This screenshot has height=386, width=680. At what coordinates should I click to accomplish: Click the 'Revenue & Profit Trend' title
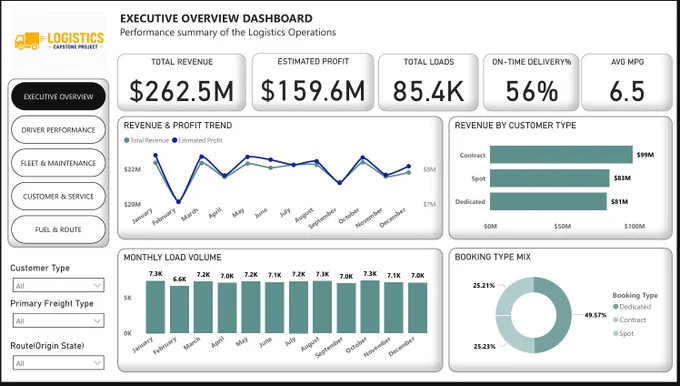click(x=178, y=125)
